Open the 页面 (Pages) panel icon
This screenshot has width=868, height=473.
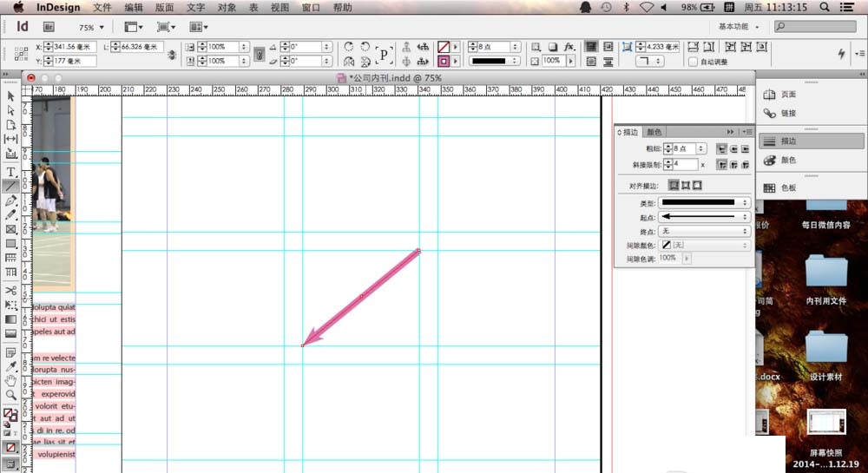coord(788,95)
